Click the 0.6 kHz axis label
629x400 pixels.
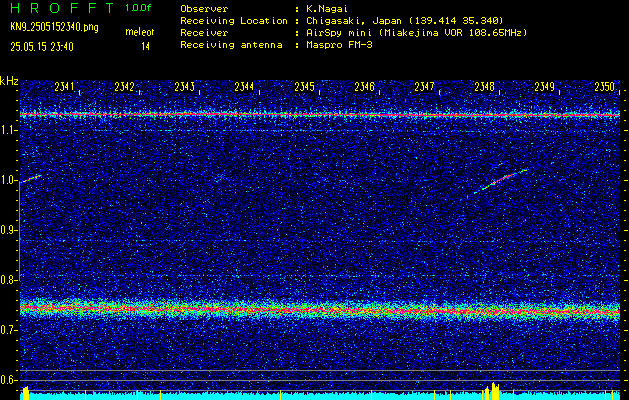7,380
